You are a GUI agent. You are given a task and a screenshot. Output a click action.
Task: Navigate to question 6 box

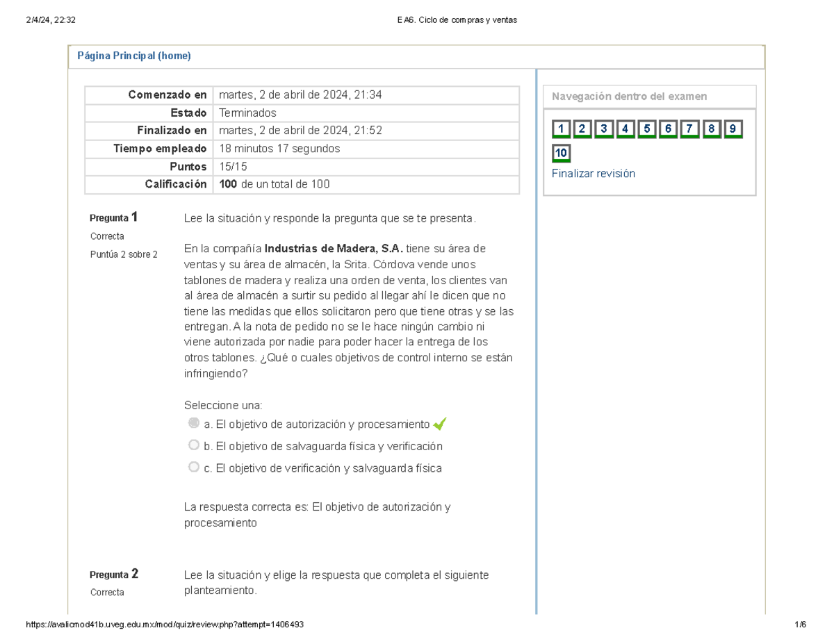(x=669, y=129)
